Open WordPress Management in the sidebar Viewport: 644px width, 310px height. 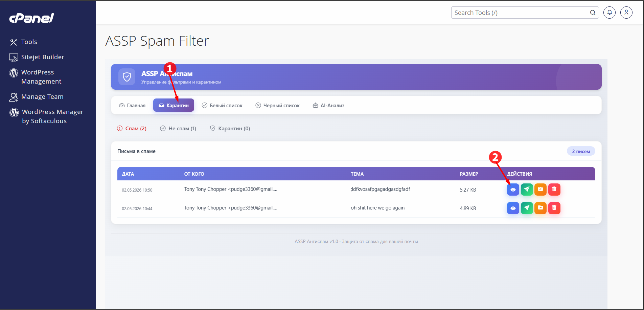(x=36, y=77)
